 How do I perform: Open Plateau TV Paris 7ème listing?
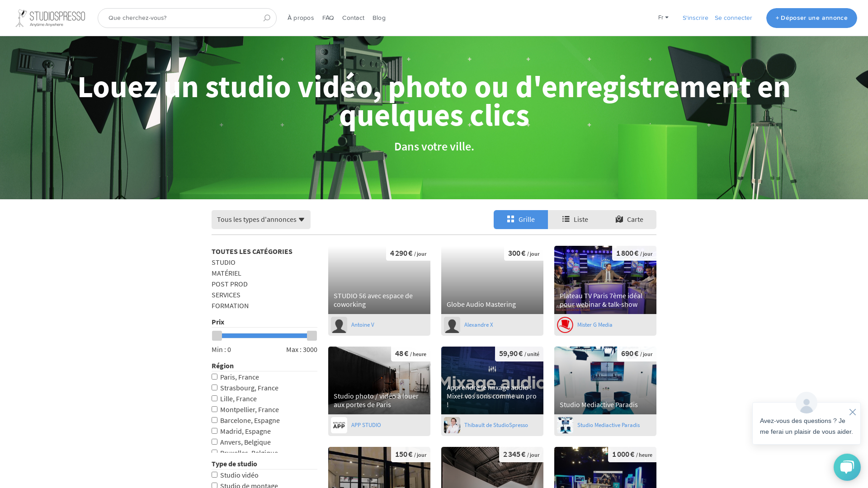605,280
